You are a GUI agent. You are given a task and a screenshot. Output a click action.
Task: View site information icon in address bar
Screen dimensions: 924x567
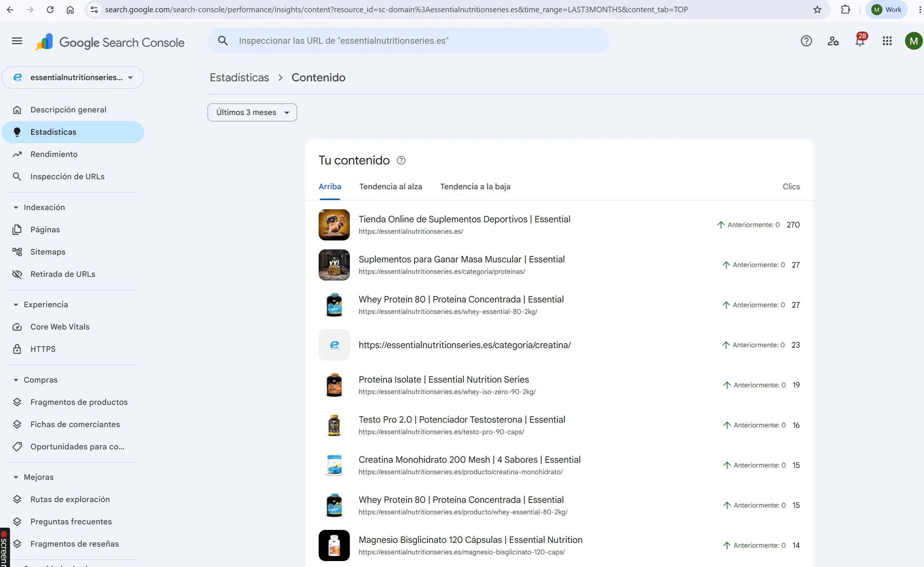coord(95,10)
